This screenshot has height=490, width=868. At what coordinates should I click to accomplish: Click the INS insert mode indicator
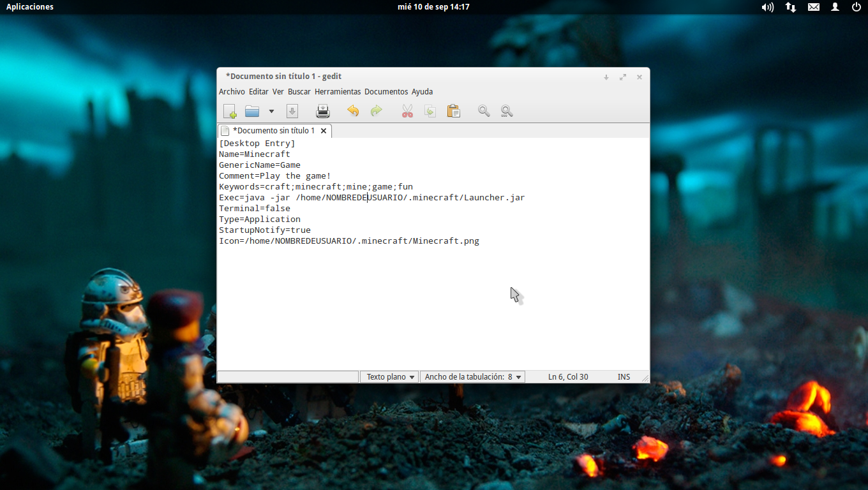pos(624,377)
